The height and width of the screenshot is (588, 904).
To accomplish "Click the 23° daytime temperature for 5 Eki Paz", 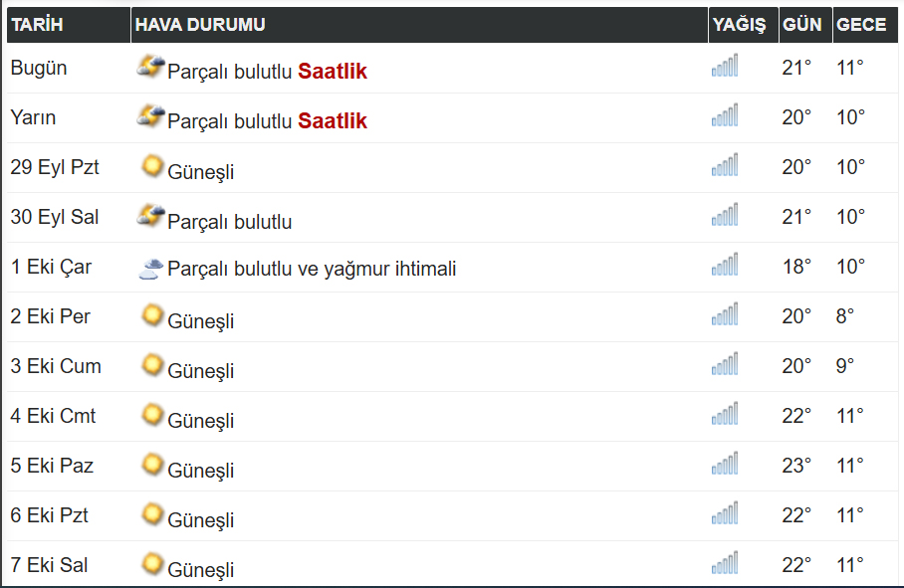I will click(796, 466).
